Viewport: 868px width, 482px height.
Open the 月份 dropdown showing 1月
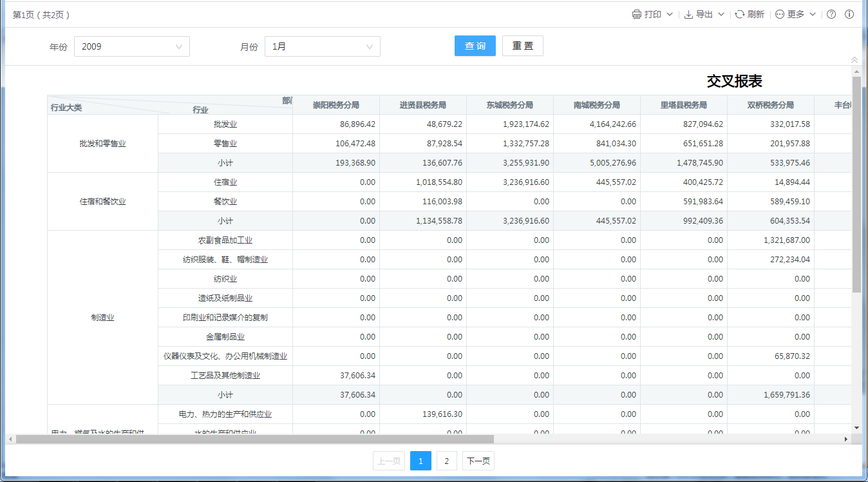pyautogui.click(x=322, y=46)
